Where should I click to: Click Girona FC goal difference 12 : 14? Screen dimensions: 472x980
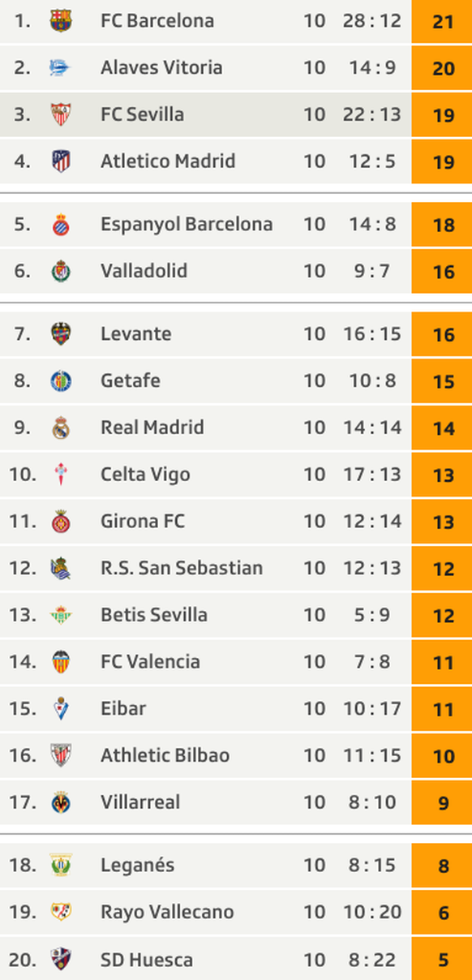pyautogui.click(x=372, y=521)
